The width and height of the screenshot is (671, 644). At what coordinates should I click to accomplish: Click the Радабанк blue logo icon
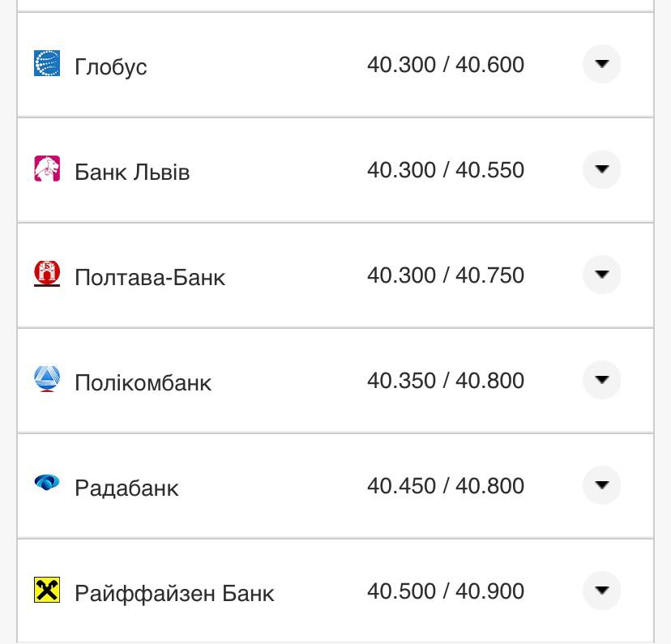click(x=47, y=484)
